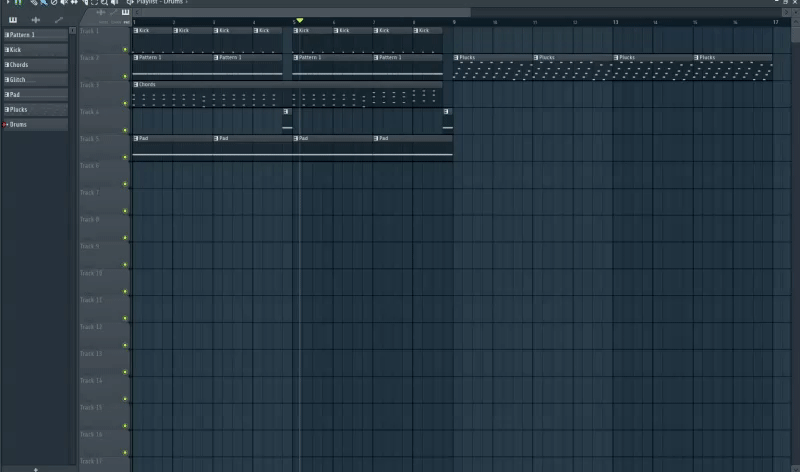Open Glitch clip menu at bar 4

point(286,111)
